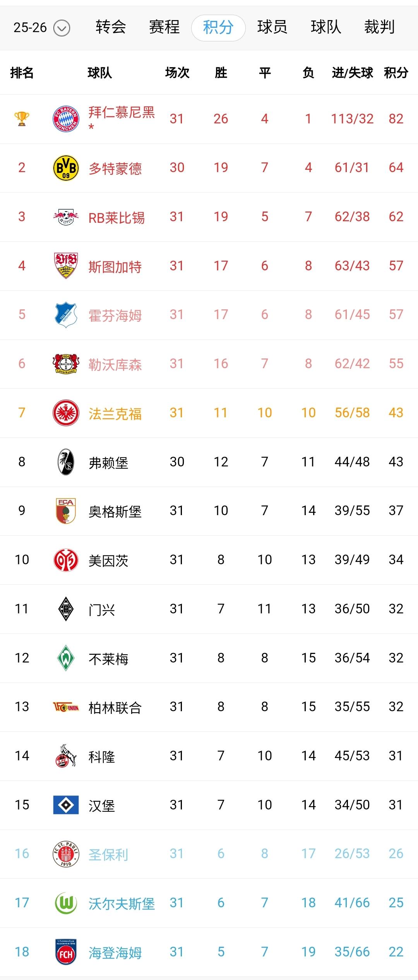Open the 球员 tab
The width and height of the screenshot is (418, 980).
pos(272,27)
